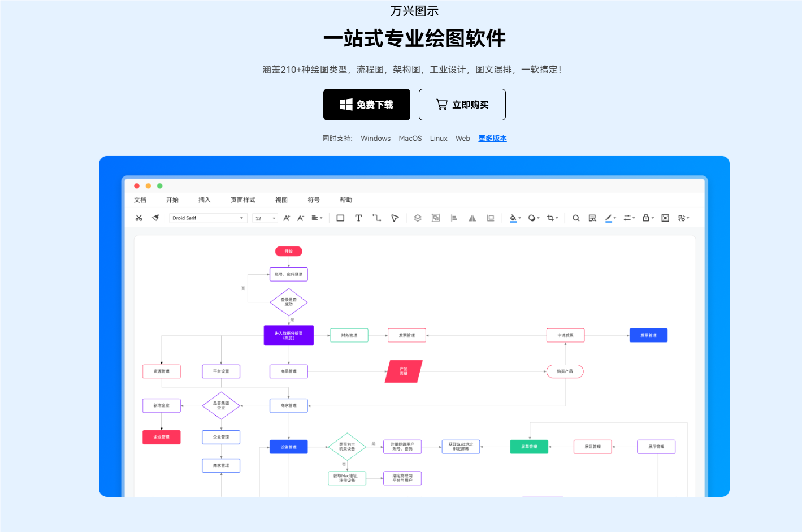Click the increase font size icon

[x=286, y=218]
